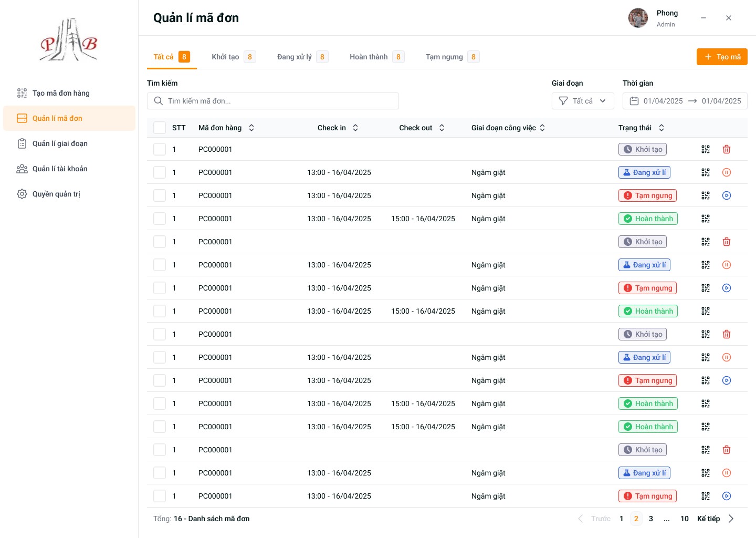Focus the Tìm kiếm mã đơn search field
This screenshot has height=538, width=756.
[273, 101]
